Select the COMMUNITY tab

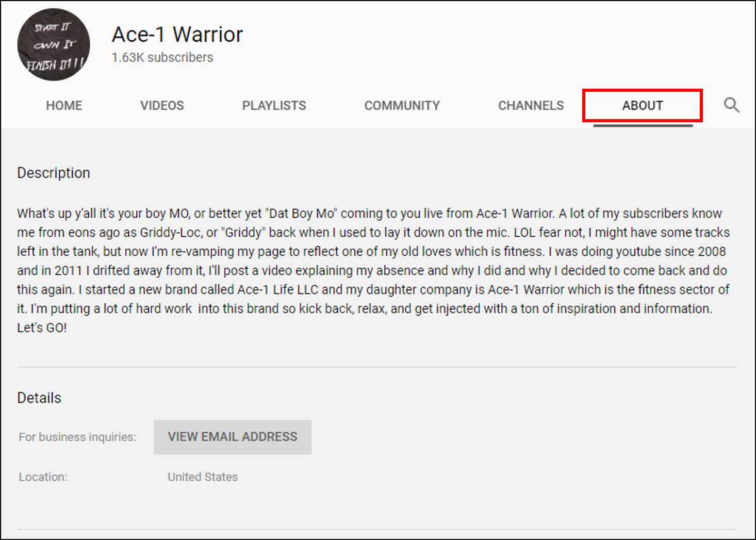402,106
